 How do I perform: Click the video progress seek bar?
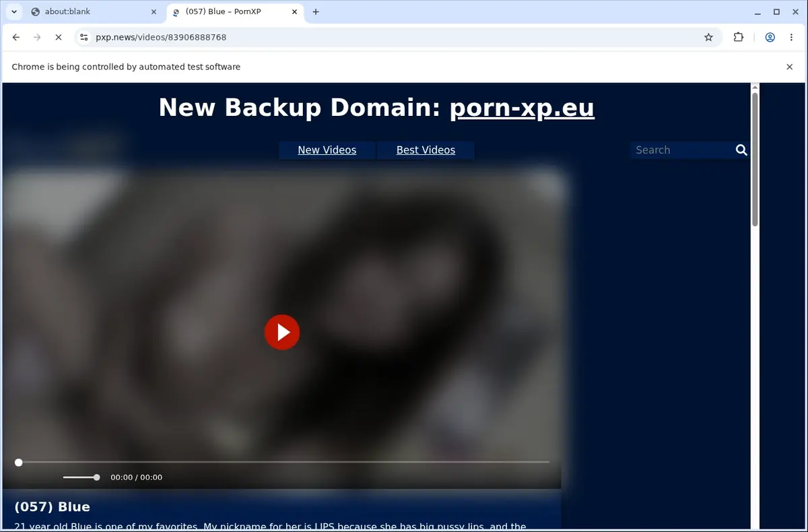point(283,462)
